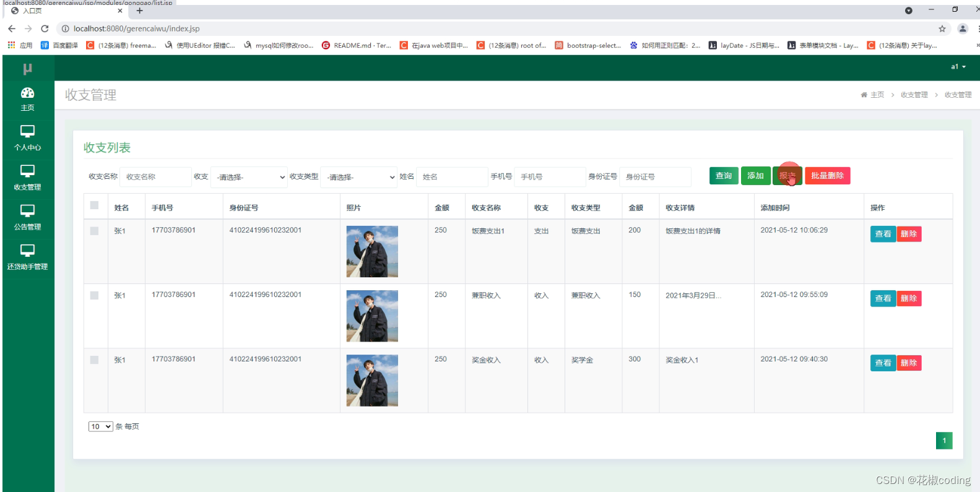Click the first 收支管理 breadcrumb link
This screenshot has height=492, width=980.
(x=914, y=95)
